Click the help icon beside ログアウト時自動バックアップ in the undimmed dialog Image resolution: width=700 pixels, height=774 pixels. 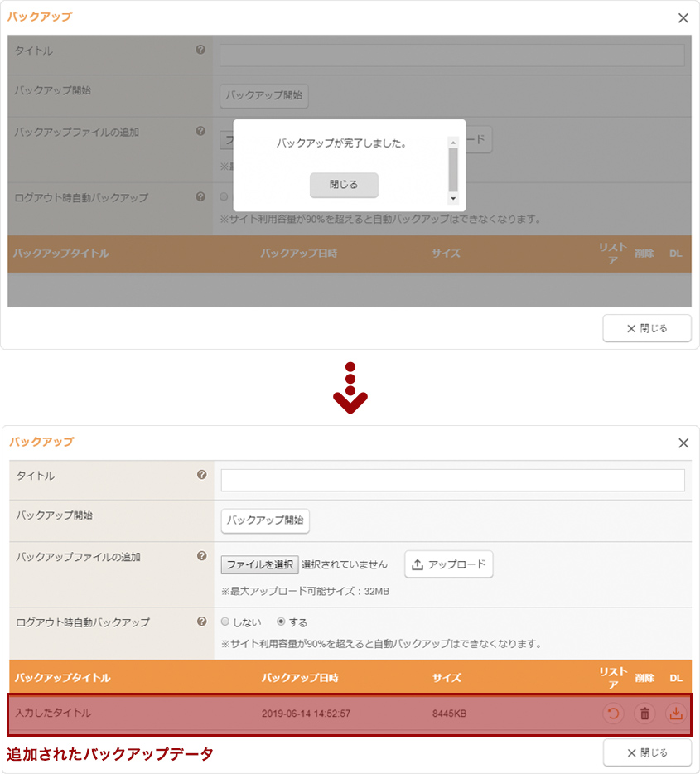pyautogui.click(x=201, y=622)
